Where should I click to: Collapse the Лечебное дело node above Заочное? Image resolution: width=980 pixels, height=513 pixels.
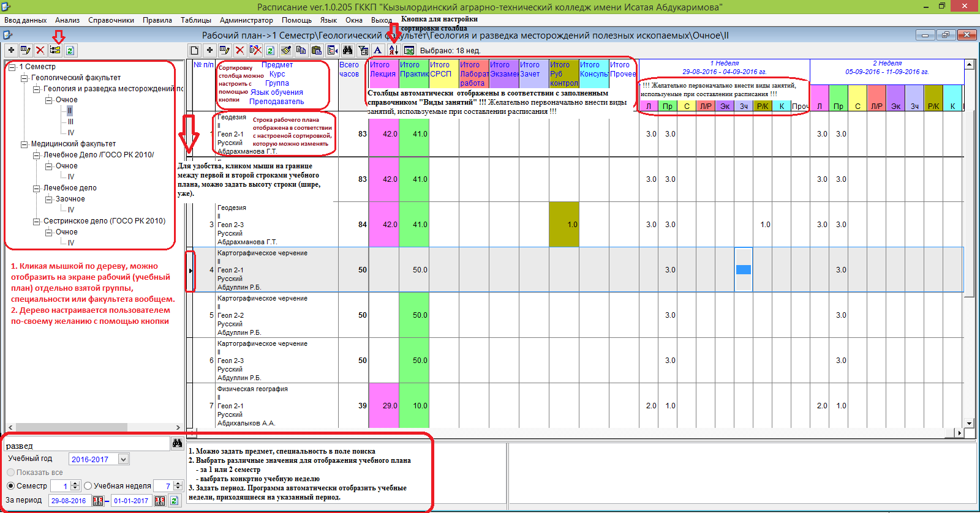37,188
